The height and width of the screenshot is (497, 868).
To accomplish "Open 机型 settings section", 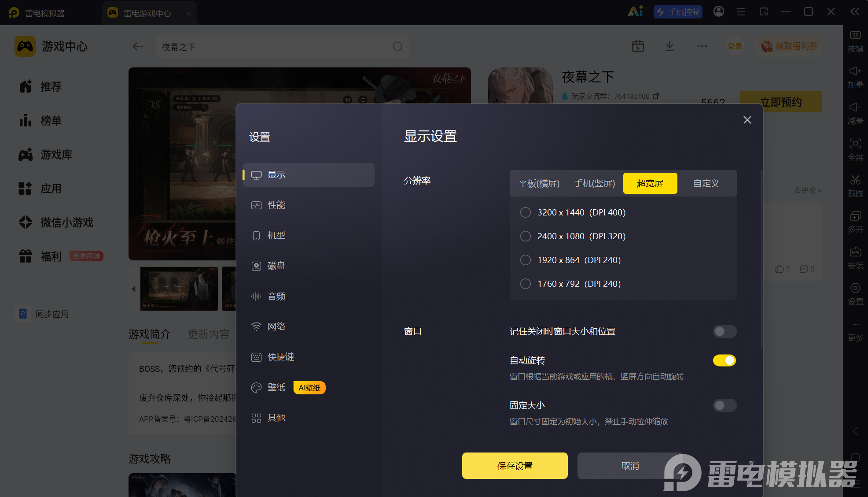I will (309, 236).
